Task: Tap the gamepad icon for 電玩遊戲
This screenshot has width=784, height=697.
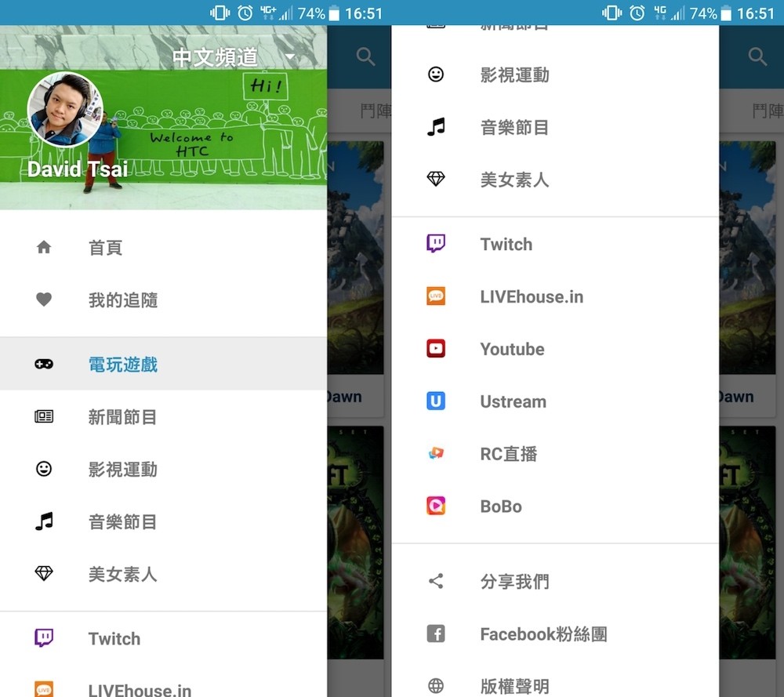Action: pos(44,364)
